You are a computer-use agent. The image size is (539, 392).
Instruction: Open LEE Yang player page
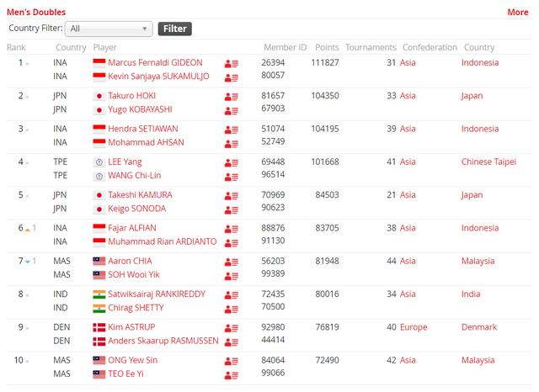click(125, 162)
